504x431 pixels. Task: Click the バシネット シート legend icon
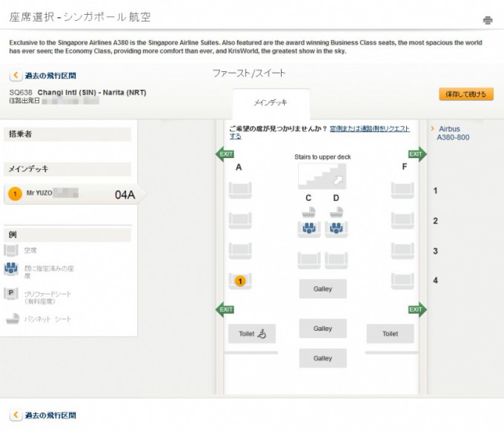(12, 318)
